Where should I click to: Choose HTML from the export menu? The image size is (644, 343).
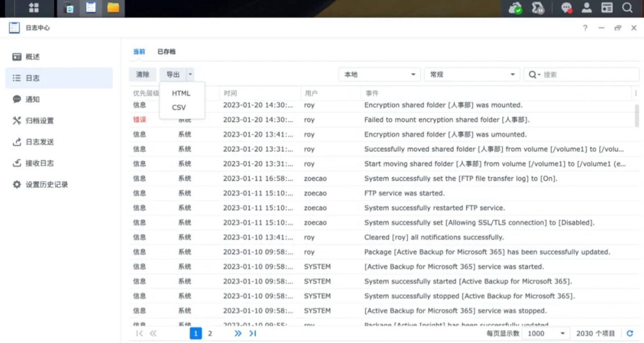pos(181,93)
